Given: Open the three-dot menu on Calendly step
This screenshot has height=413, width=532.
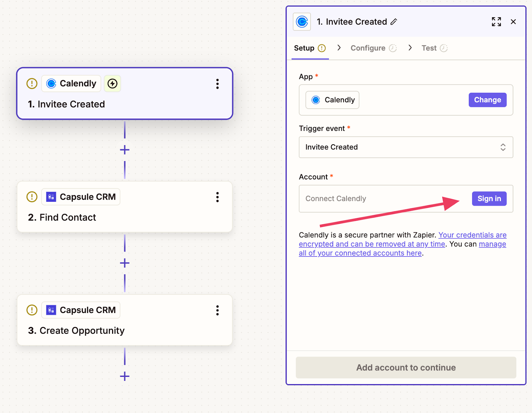Looking at the screenshot, I should click(x=217, y=84).
